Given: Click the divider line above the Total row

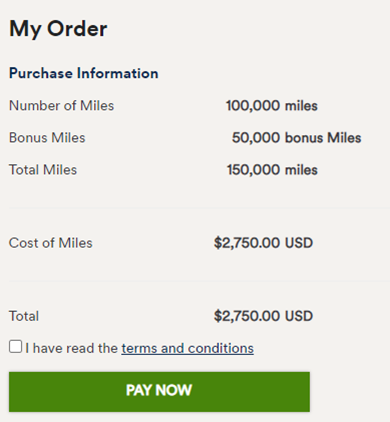Looking at the screenshot, I should point(199,281).
